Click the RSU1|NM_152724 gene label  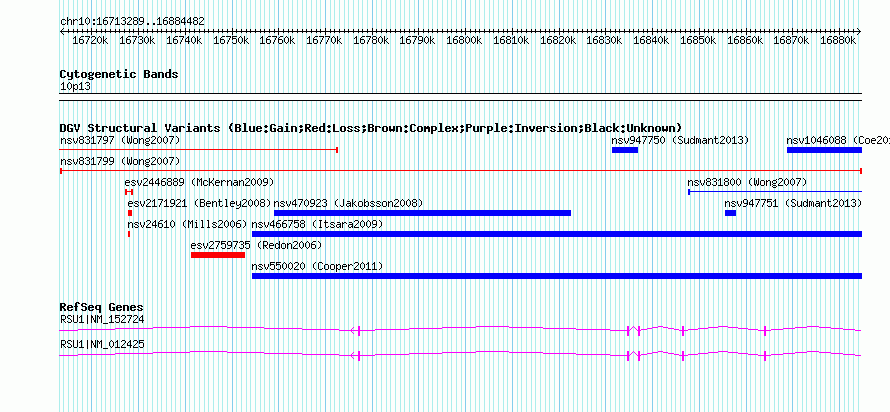click(x=102, y=319)
